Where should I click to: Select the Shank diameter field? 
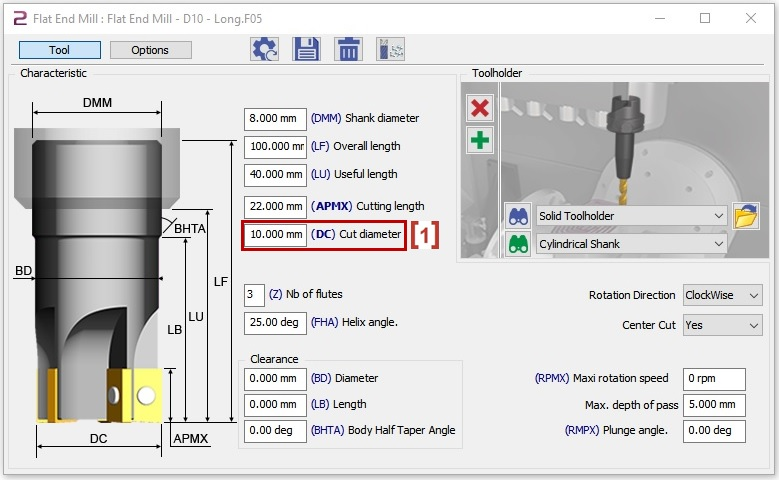point(275,118)
